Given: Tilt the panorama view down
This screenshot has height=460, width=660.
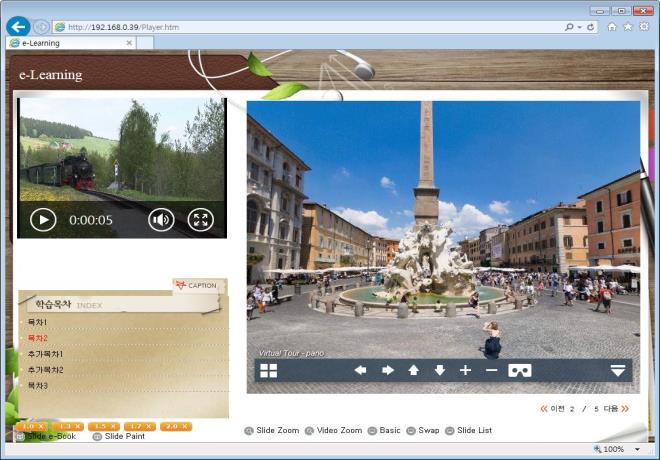Looking at the screenshot, I should [440, 370].
